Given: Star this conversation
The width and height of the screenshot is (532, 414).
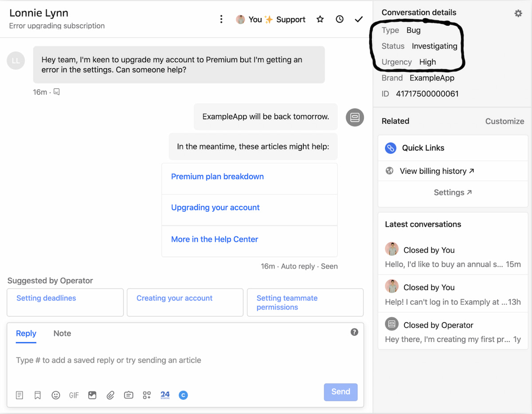Looking at the screenshot, I should 320,19.
